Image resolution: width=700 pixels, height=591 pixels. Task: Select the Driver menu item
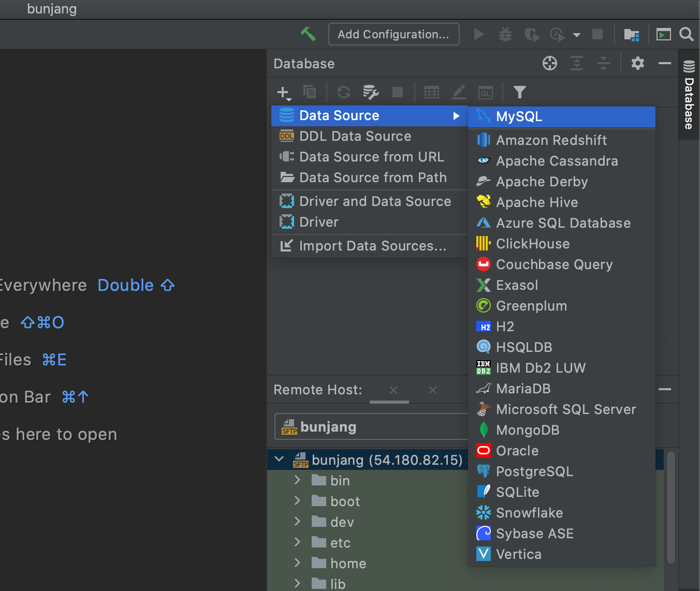[370, 222]
